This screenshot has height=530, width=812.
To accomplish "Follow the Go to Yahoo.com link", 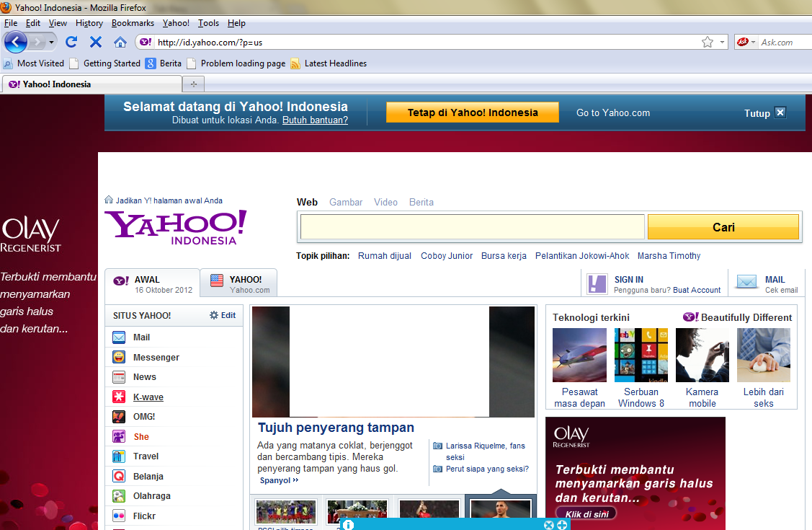I will point(613,113).
